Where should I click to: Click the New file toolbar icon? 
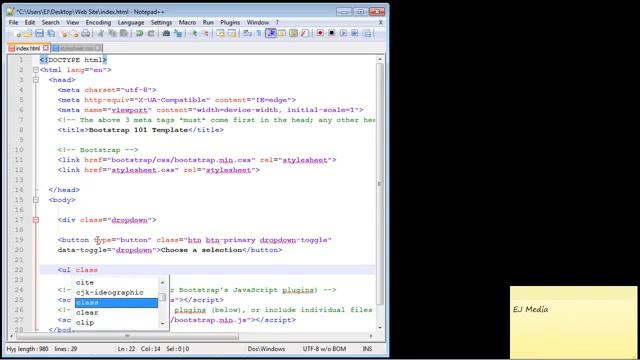click(x=18, y=33)
